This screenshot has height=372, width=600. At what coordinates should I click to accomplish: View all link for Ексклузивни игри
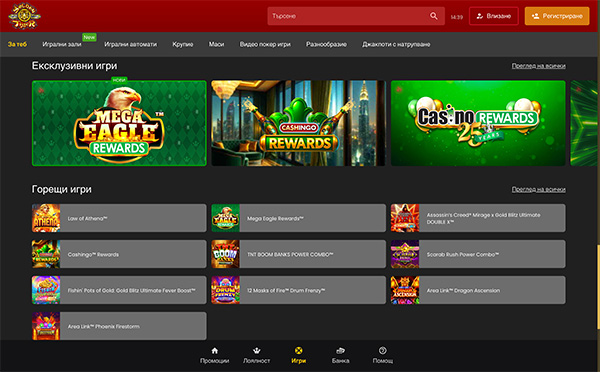(x=539, y=66)
